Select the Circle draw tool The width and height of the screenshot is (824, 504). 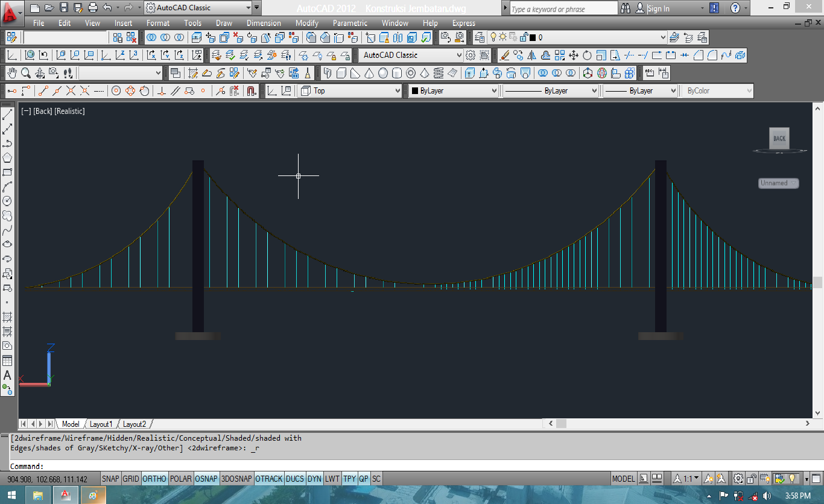coord(7,201)
